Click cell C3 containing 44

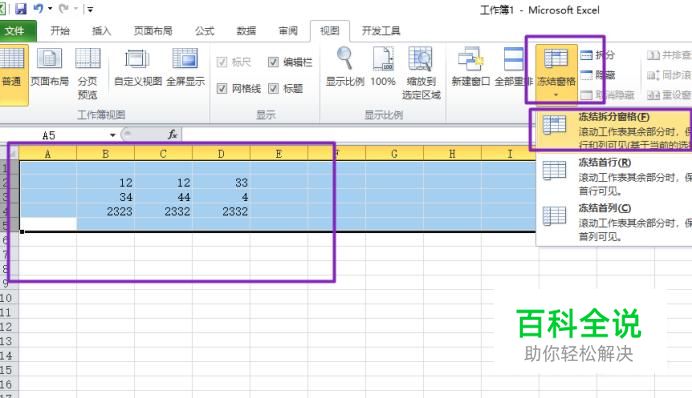point(163,197)
